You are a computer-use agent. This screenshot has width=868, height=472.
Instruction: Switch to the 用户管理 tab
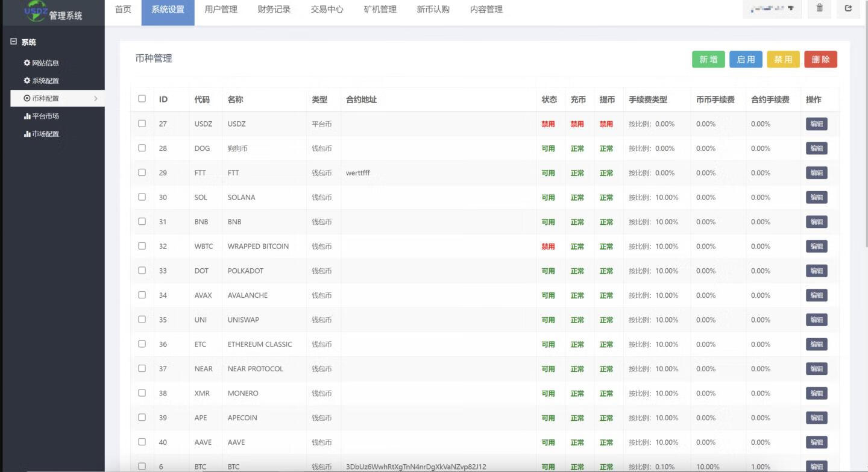click(221, 10)
